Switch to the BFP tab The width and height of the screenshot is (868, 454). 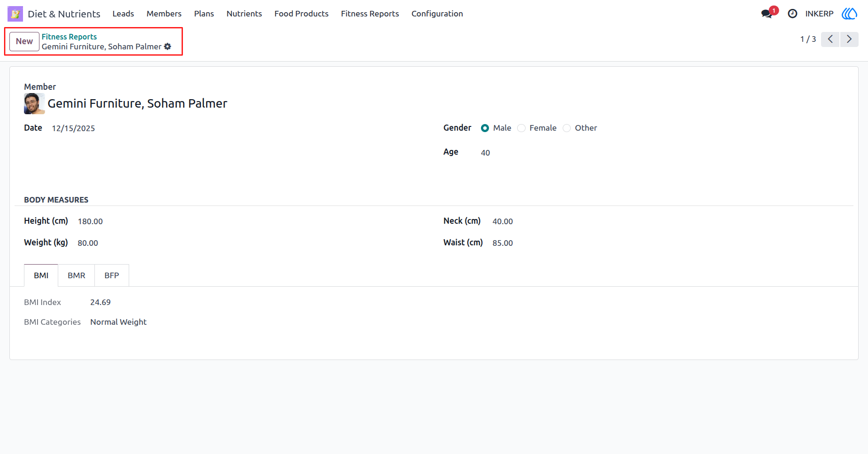pos(112,275)
